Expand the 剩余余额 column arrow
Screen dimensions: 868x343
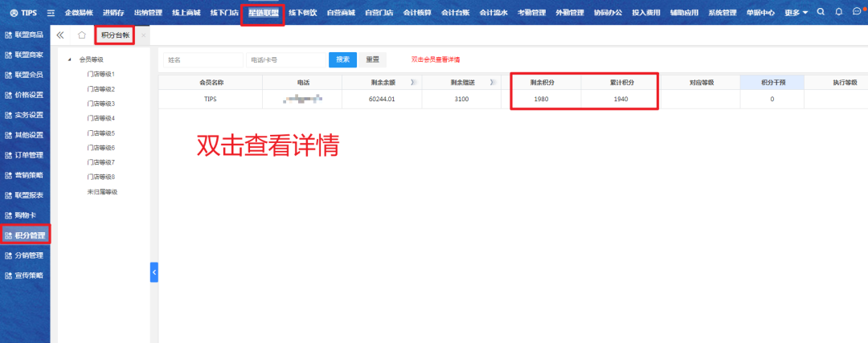(413, 83)
